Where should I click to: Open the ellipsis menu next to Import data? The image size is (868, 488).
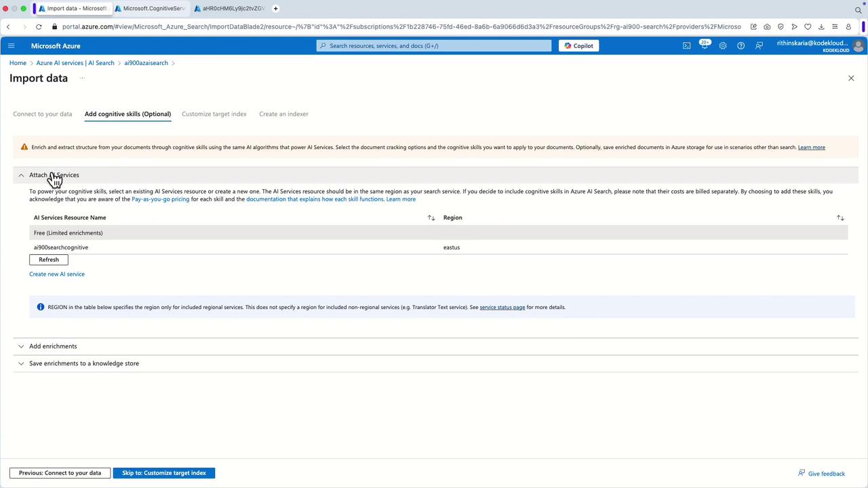(82, 78)
